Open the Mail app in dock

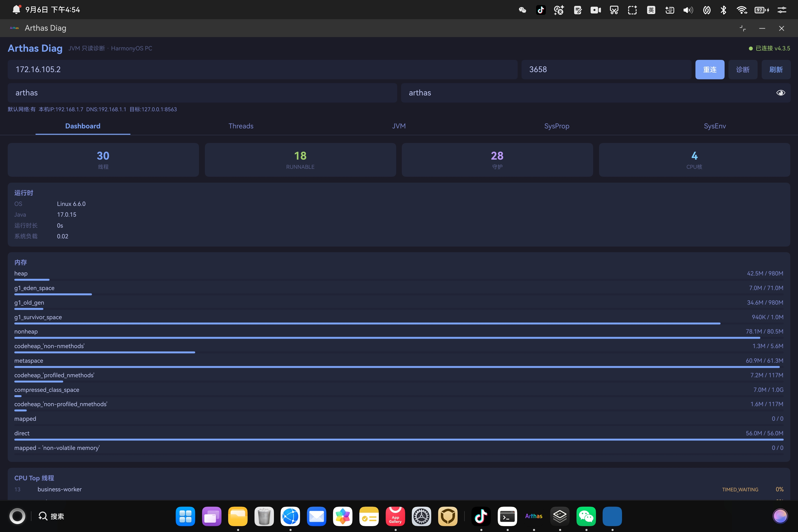point(317,516)
